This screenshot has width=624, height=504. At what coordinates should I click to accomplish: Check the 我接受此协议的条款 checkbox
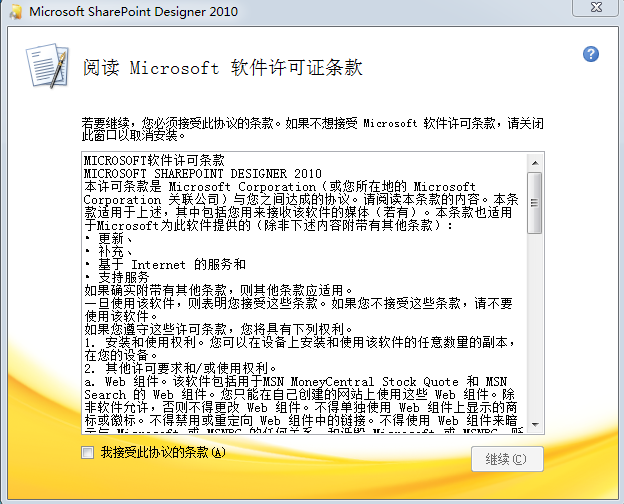click(x=88, y=453)
